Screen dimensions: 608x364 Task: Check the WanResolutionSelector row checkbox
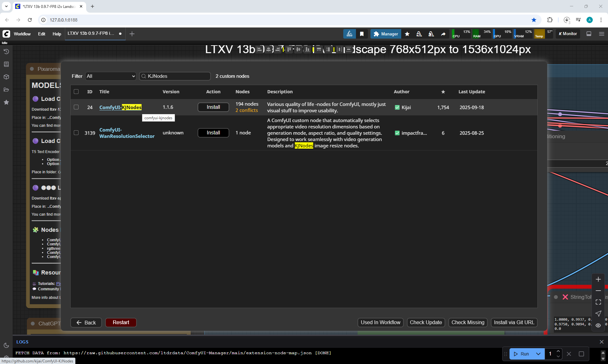76,133
